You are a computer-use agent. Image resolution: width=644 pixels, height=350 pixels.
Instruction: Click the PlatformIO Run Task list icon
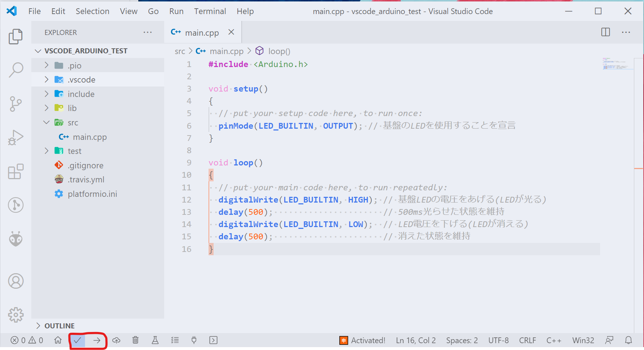(175, 340)
